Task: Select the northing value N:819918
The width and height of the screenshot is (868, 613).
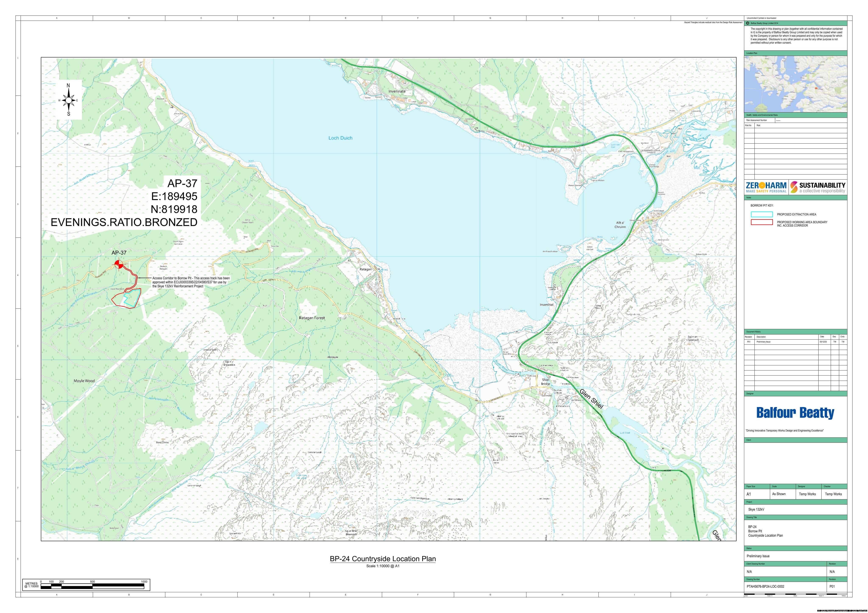Action: click(x=174, y=209)
